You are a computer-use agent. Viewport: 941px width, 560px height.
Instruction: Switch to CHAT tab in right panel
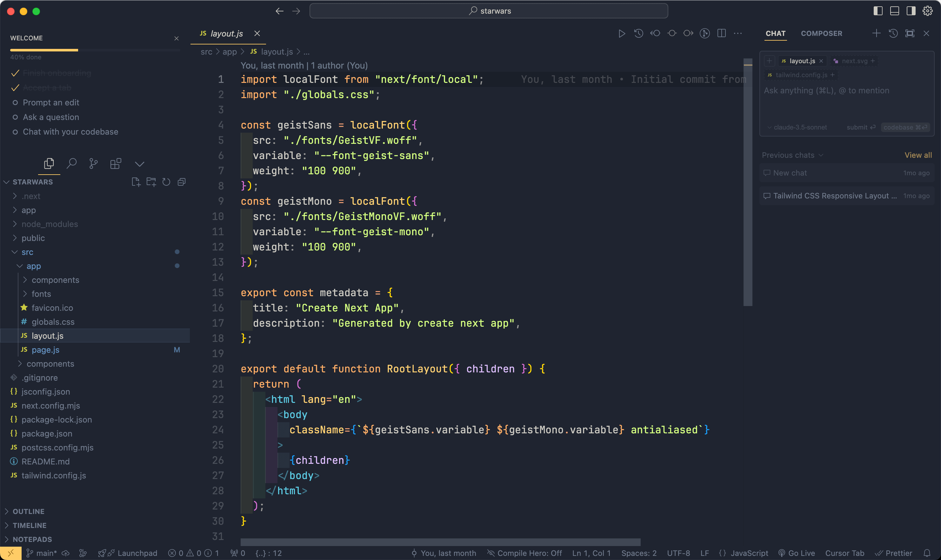pyautogui.click(x=775, y=33)
